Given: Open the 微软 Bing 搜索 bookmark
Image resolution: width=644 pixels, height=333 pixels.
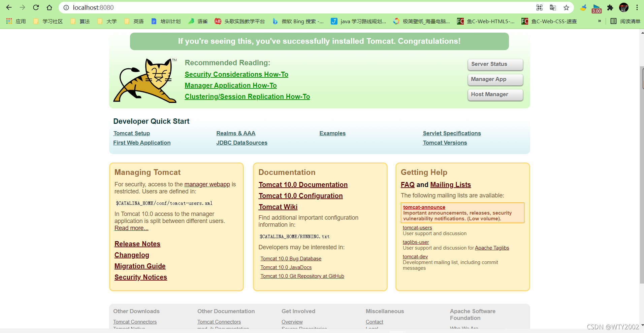Looking at the screenshot, I should [x=298, y=21].
